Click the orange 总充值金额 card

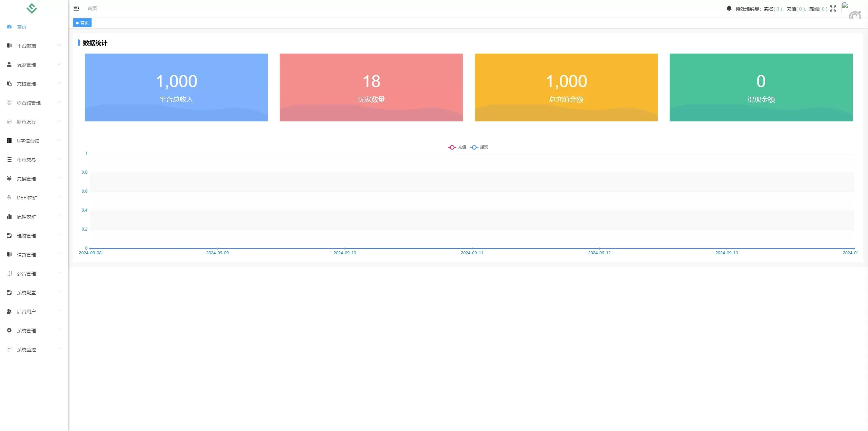pos(566,87)
